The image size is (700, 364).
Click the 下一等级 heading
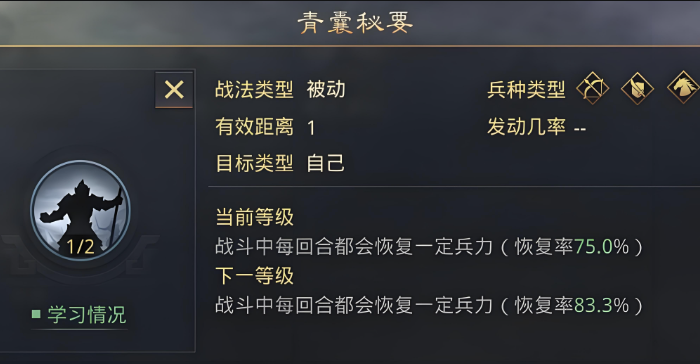[x=254, y=276]
